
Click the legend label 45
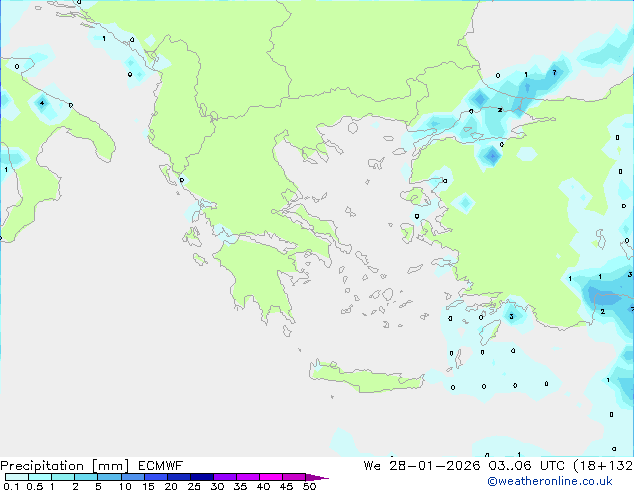point(286,486)
